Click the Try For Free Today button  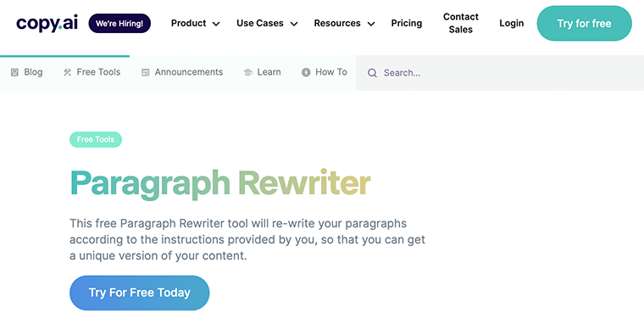(140, 293)
